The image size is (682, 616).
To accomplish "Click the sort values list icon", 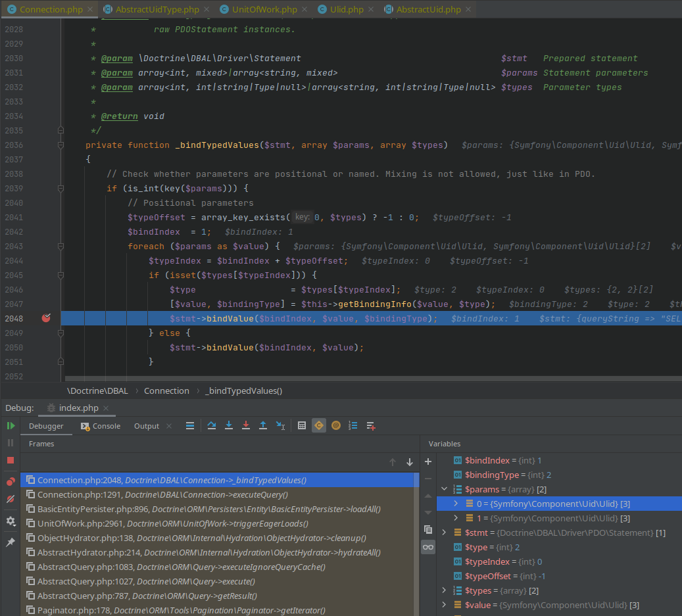I will click(353, 425).
